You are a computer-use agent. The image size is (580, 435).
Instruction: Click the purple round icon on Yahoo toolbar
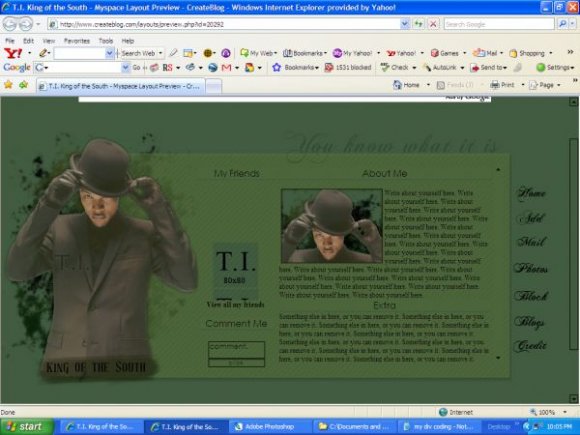pos(226,53)
